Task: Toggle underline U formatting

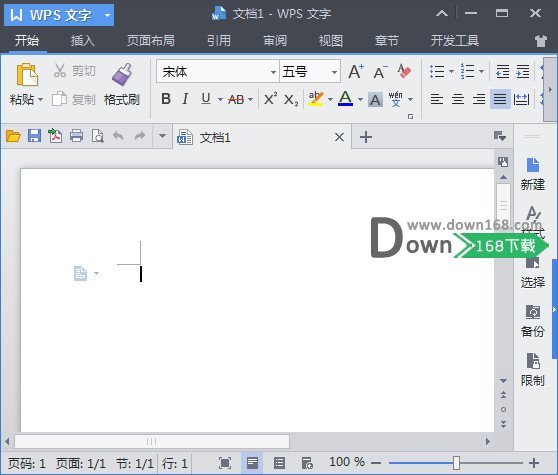Action: [x=206, y=99]
